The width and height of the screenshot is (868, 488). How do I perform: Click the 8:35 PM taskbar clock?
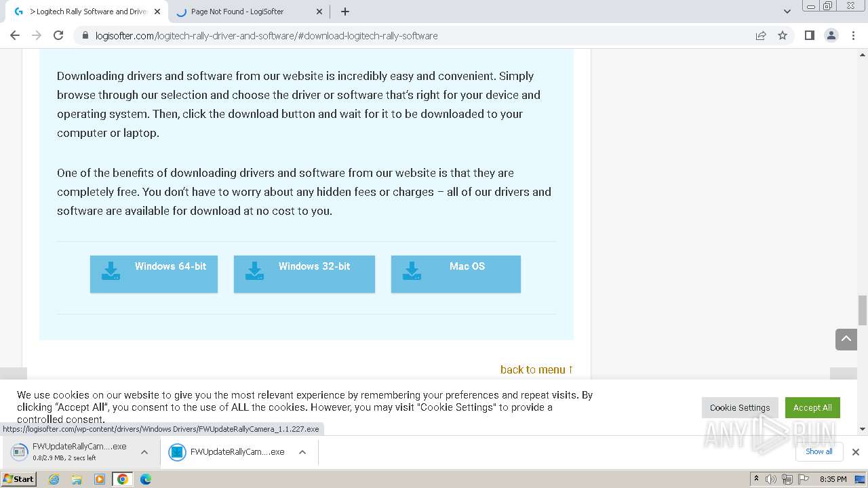(833, 479)
